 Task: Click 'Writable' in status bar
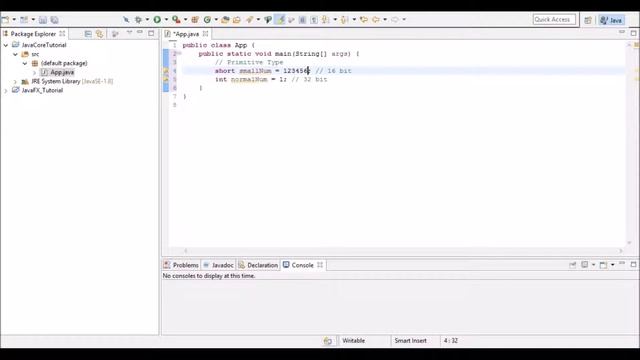(353, 340)
